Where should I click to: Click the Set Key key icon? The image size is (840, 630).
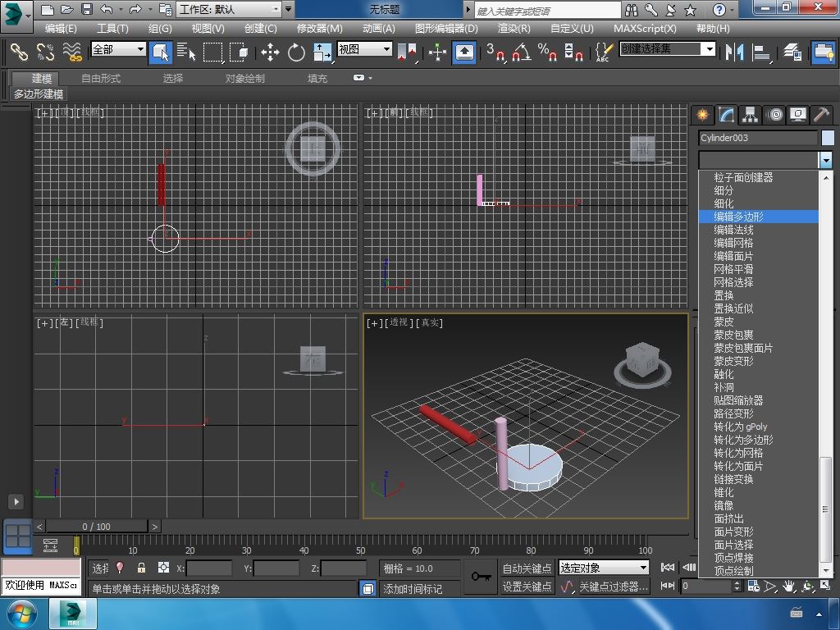coord(482,577)
